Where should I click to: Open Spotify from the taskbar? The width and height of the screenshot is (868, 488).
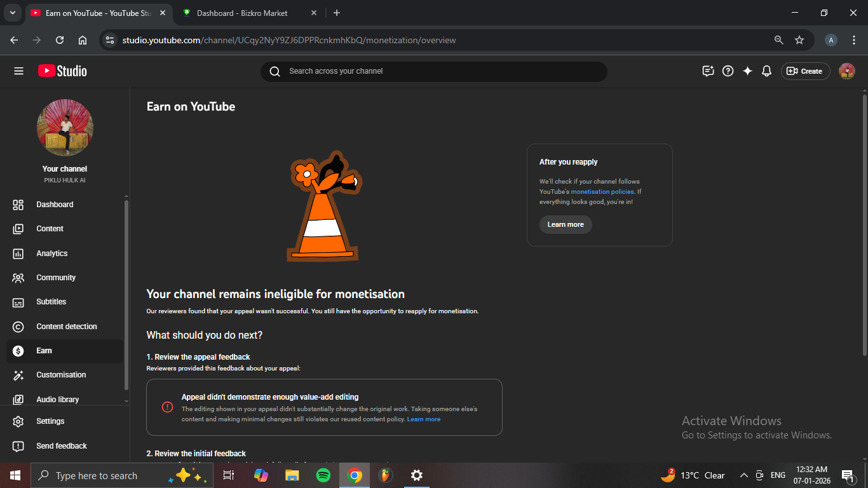(323, 475)
